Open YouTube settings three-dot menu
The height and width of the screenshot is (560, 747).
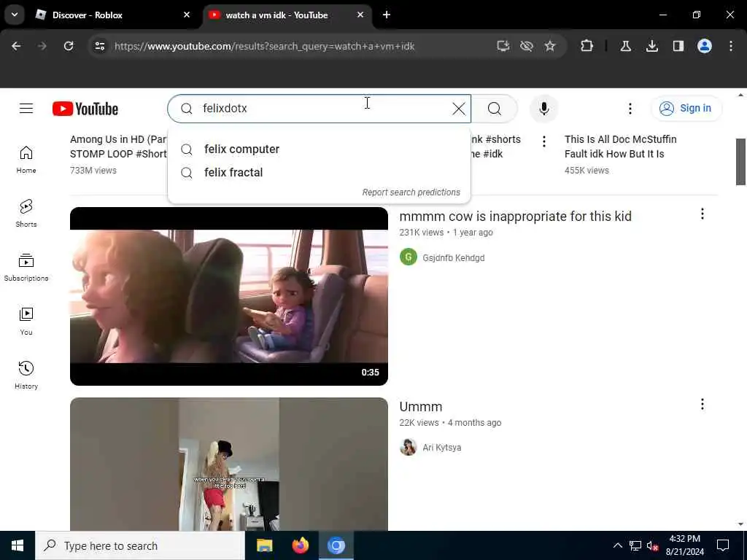630,109
